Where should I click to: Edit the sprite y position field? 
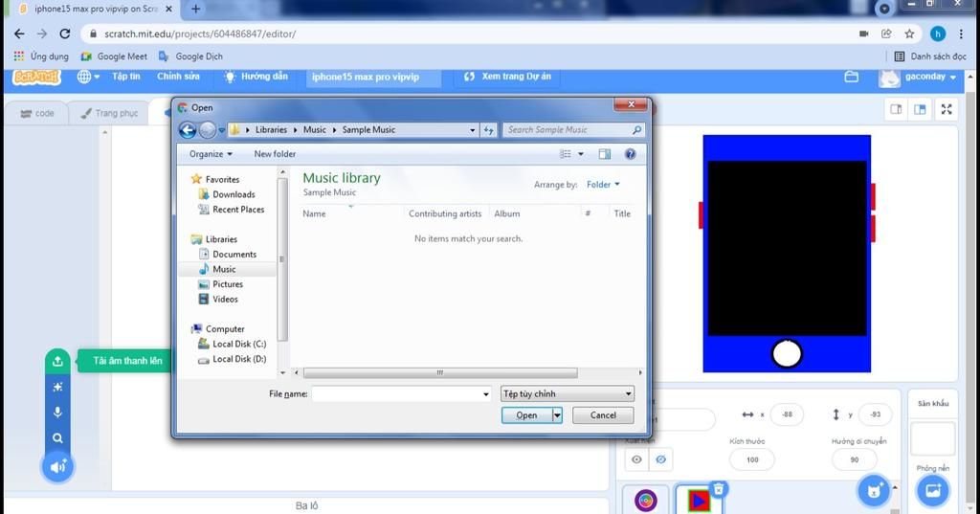[x=875, y=413]
